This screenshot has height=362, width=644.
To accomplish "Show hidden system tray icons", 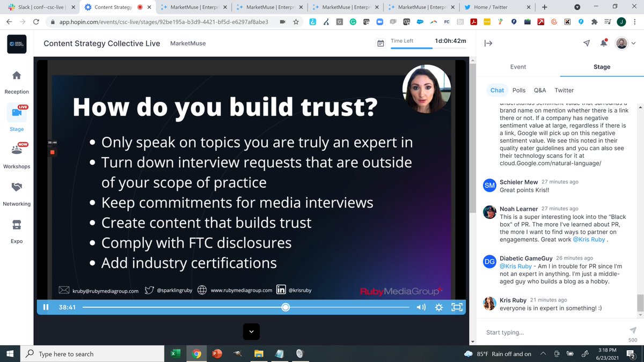I will (x=543, y=354).
